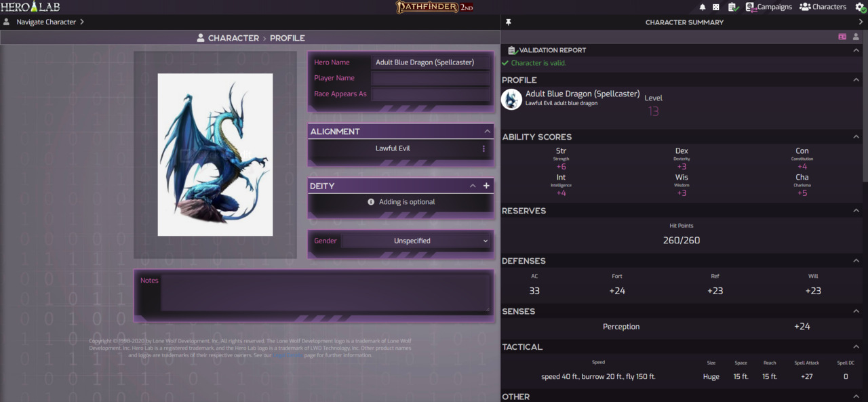Collapse the Tactical section
This screenshot has height=402, width=868.
point(856,347)
